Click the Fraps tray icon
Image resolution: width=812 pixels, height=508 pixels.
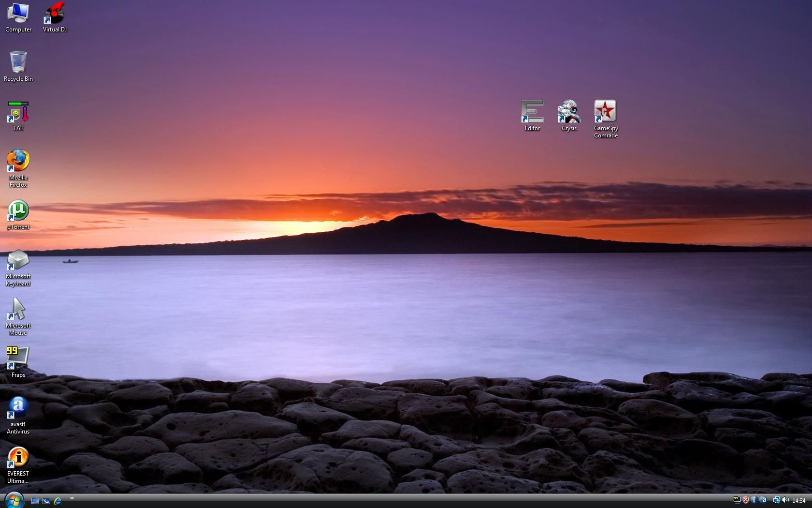737,500
